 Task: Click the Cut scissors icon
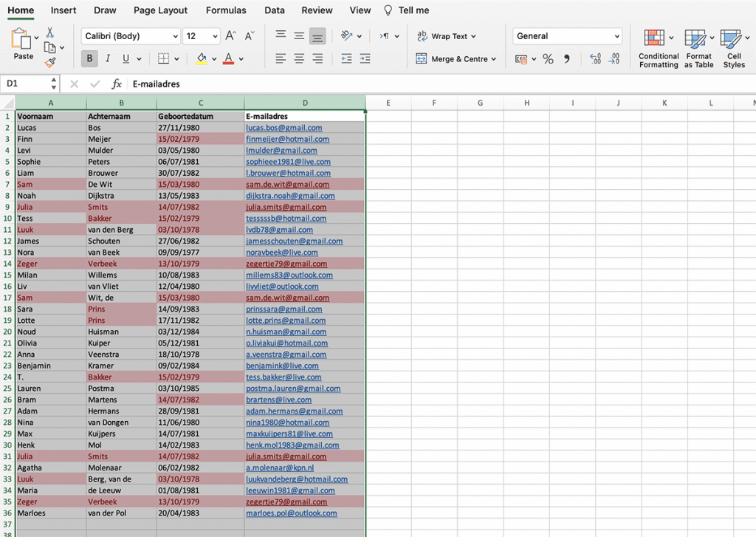point(49,33)
